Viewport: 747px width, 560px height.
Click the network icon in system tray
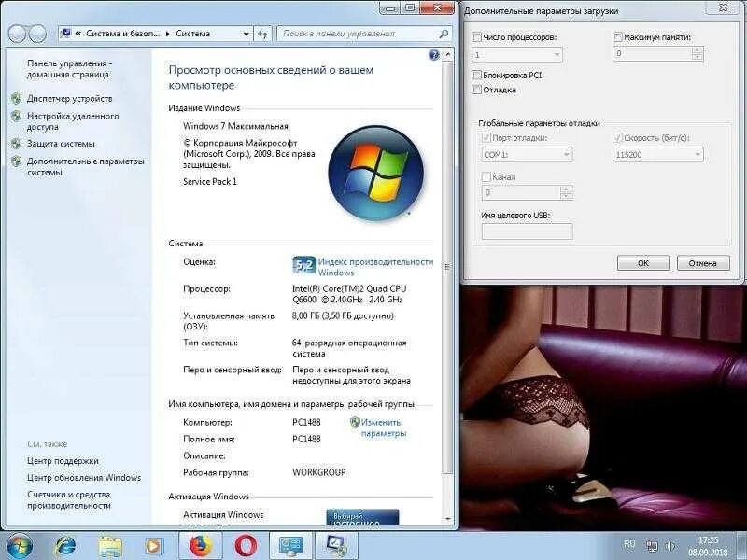coord(652,546)
